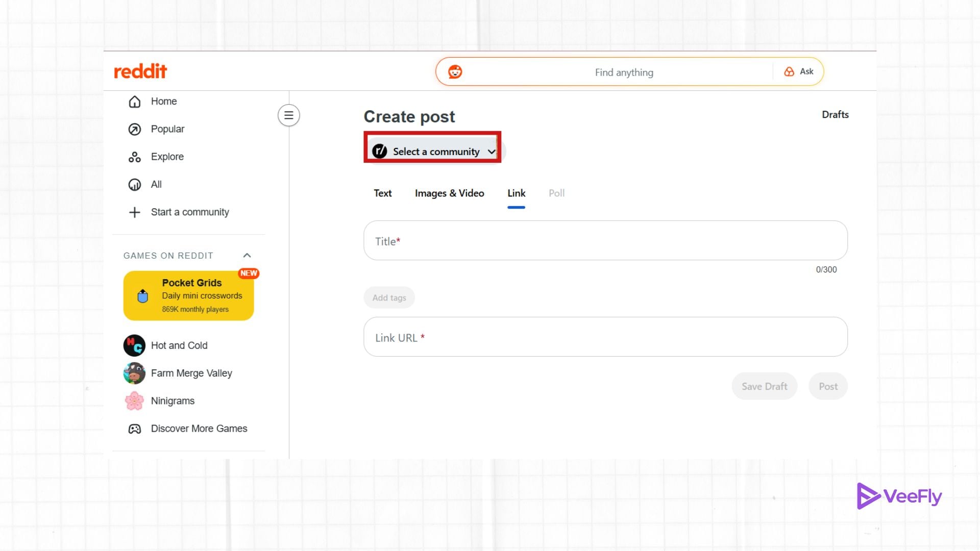Viewport: 980px width, 551px height.
Task: Open the Popular feed
Action: (167, 129)
